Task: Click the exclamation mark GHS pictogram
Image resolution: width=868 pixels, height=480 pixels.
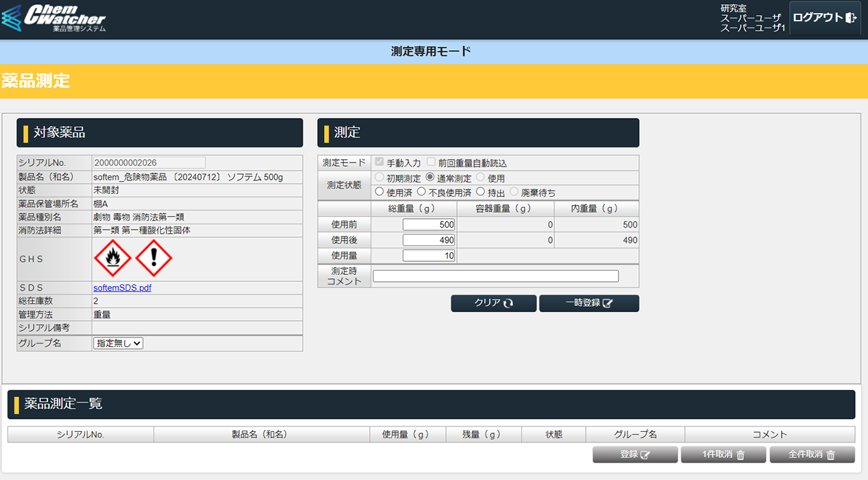Action: tap(153, 259)
